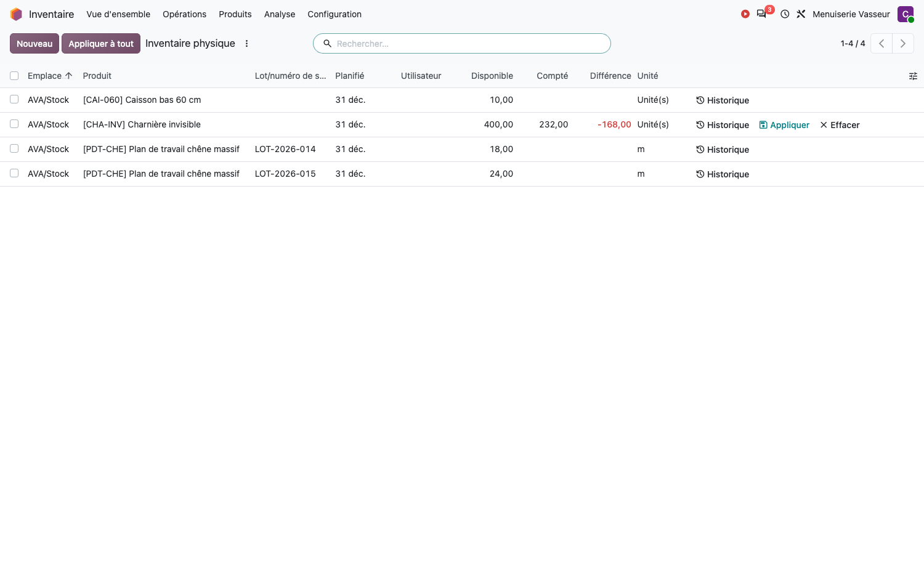Screen dimensions: 924x585
Task: Sort by the Planifié column header
Action: [350, 76]
